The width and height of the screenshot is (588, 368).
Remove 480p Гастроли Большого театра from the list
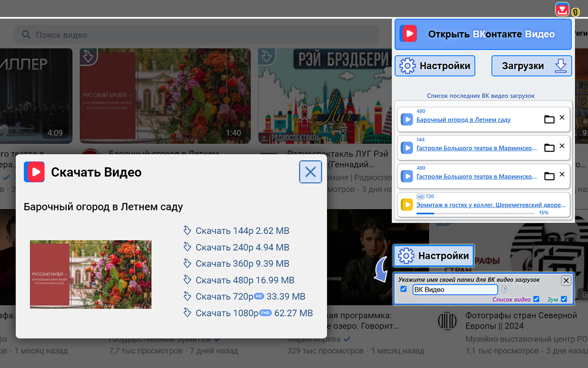coord(562,175)
